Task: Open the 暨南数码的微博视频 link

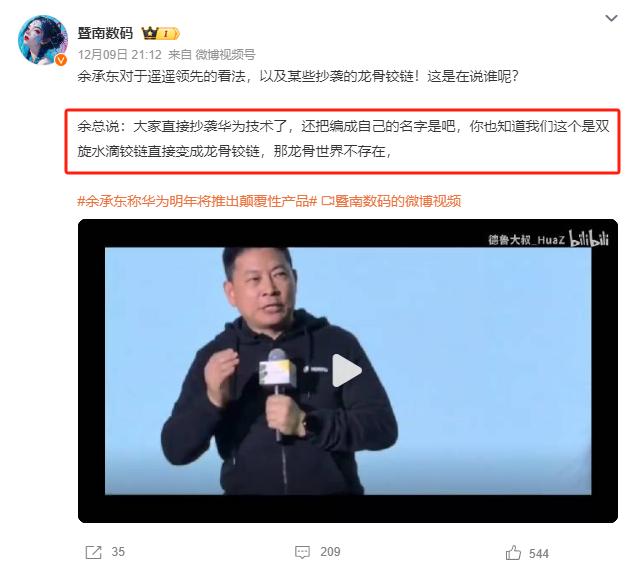Action: (391, 200)
